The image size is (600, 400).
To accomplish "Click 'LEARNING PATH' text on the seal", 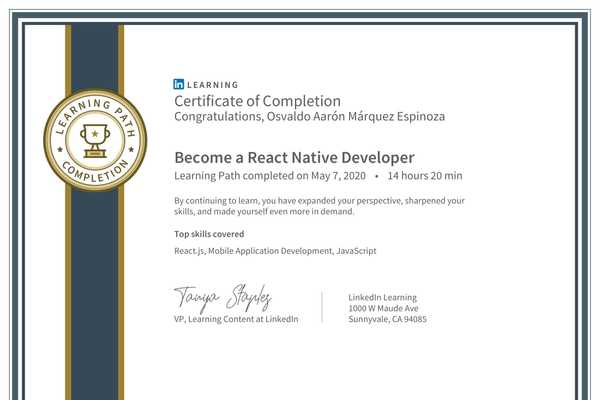I will (x=95, y=116).
